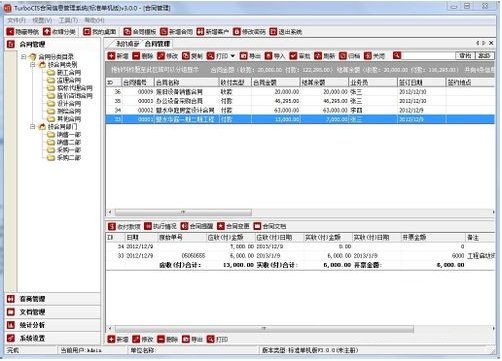Click the magnifier search icon beside search box
Viewport: 502px width, 361px height.
pos(396,56)
